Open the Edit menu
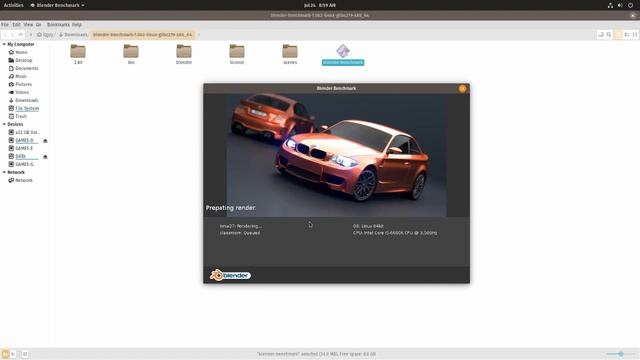The height and width of the screenshot is (360, 640). (16, 24)
